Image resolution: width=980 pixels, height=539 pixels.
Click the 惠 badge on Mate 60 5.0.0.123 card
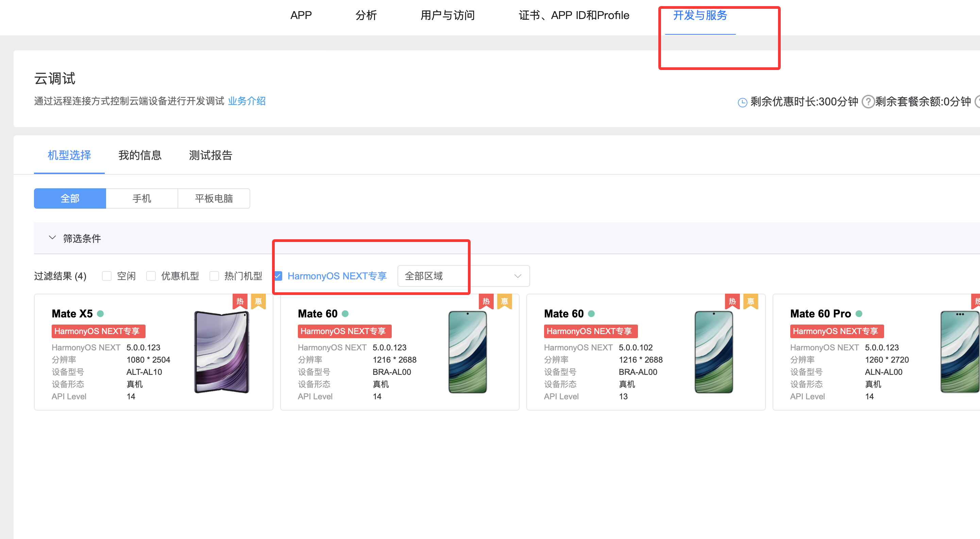coord(505,301)
